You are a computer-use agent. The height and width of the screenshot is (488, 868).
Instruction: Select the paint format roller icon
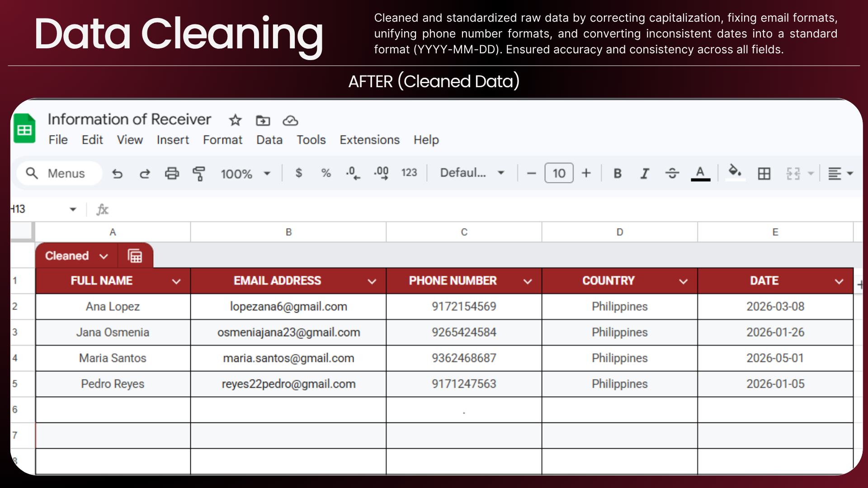point(199,174)
